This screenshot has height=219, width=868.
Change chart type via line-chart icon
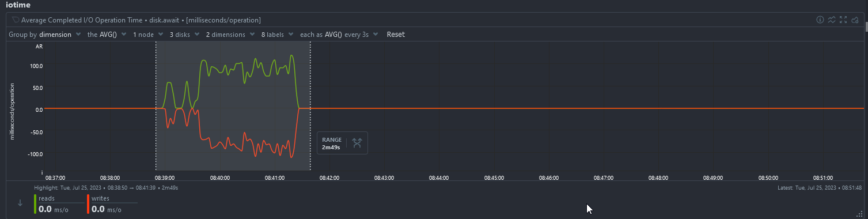pos(832,20)
